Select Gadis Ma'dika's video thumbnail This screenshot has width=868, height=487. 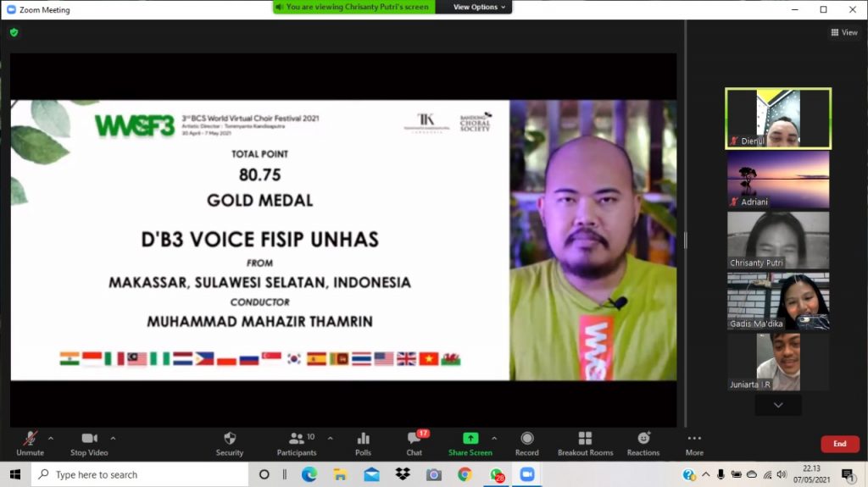tap(778, 301)
